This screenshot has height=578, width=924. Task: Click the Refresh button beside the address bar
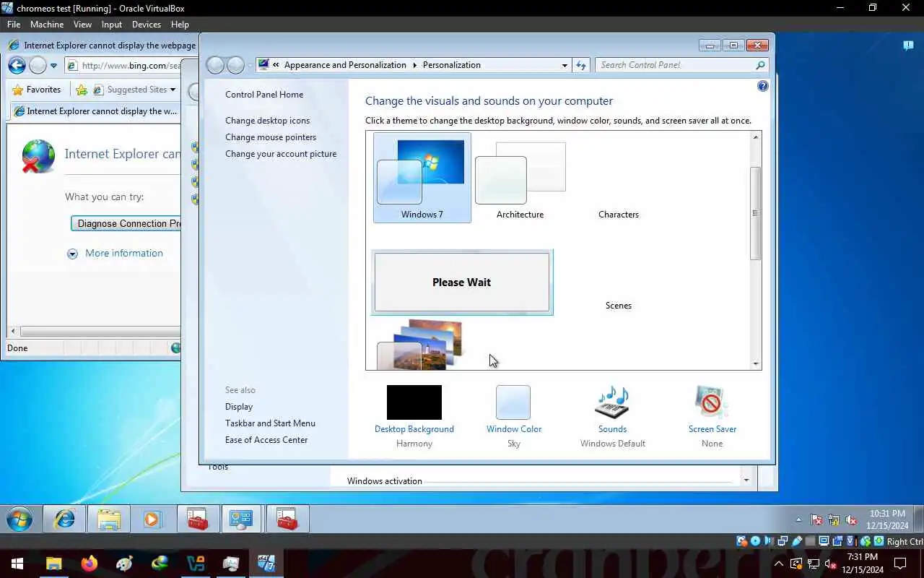point(582,65)
